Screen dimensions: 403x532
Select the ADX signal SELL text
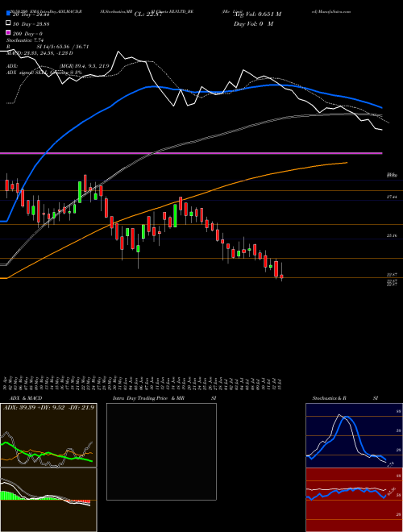tap(44, 73)
